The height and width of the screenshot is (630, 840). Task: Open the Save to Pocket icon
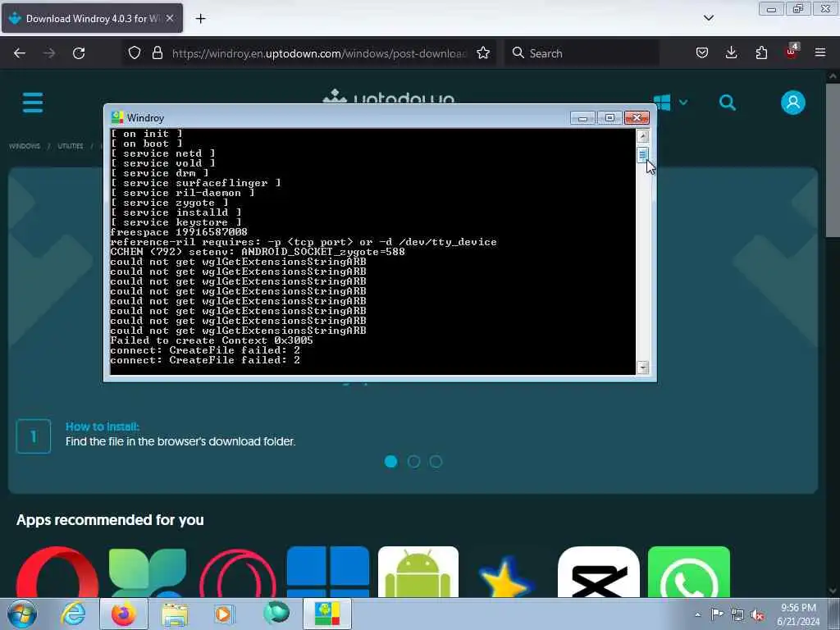(x=702, y=52)
